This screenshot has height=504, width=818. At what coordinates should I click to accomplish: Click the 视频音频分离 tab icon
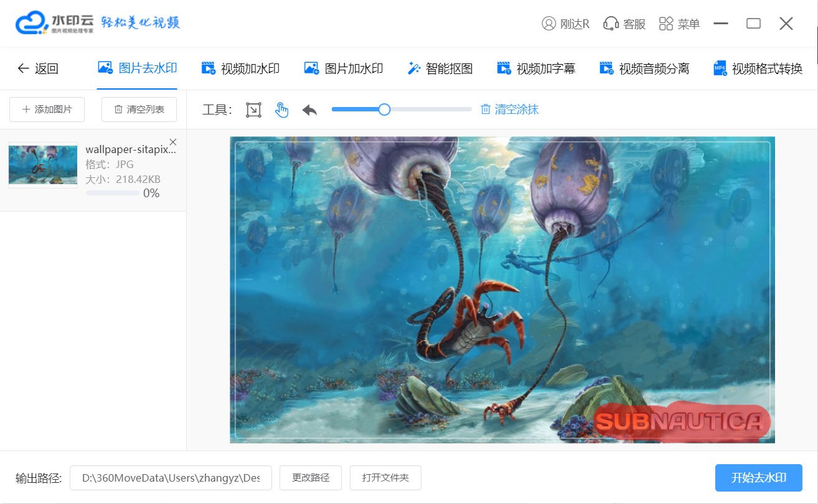coord(606,68)
